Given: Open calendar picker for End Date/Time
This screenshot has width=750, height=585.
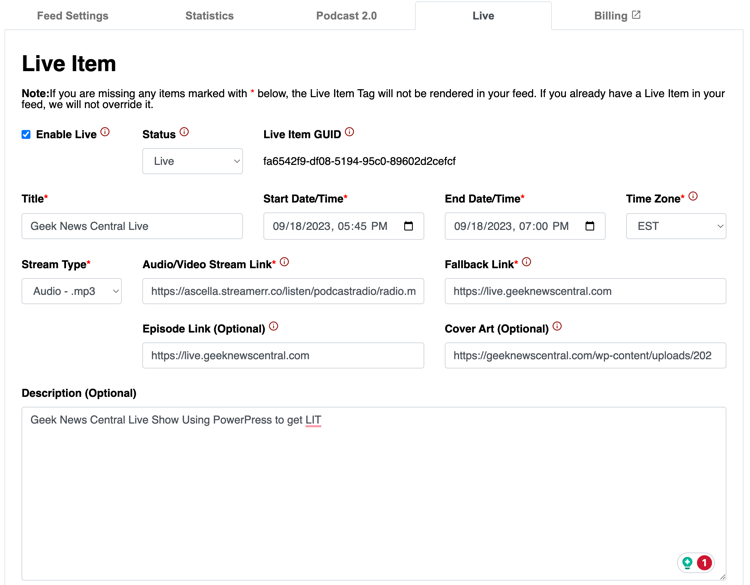Looking at the screenshot, I should pos(590,226).
